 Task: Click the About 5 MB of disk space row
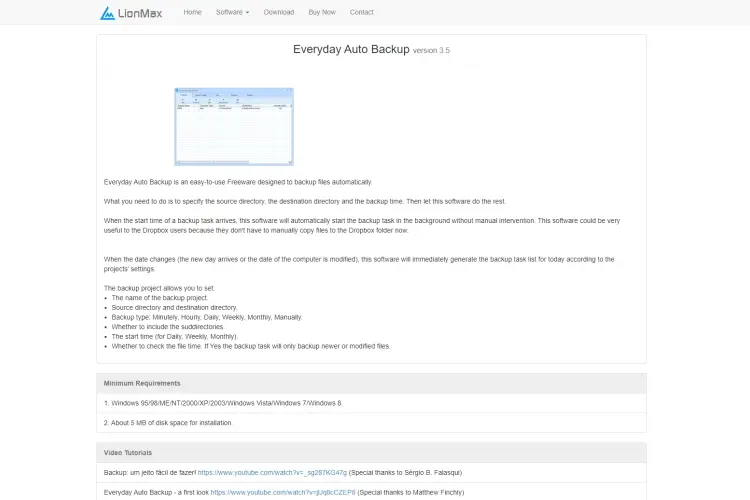371,423
